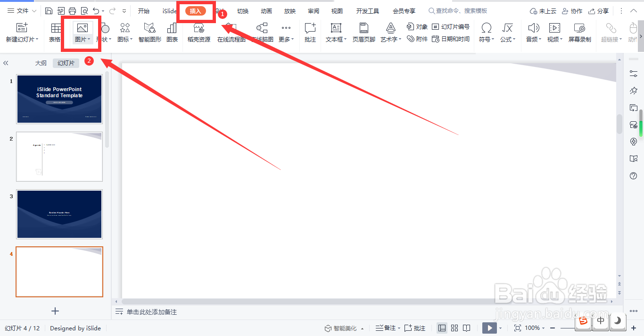
Task: Open the 图标 icon library
Action: coord(125,33)
